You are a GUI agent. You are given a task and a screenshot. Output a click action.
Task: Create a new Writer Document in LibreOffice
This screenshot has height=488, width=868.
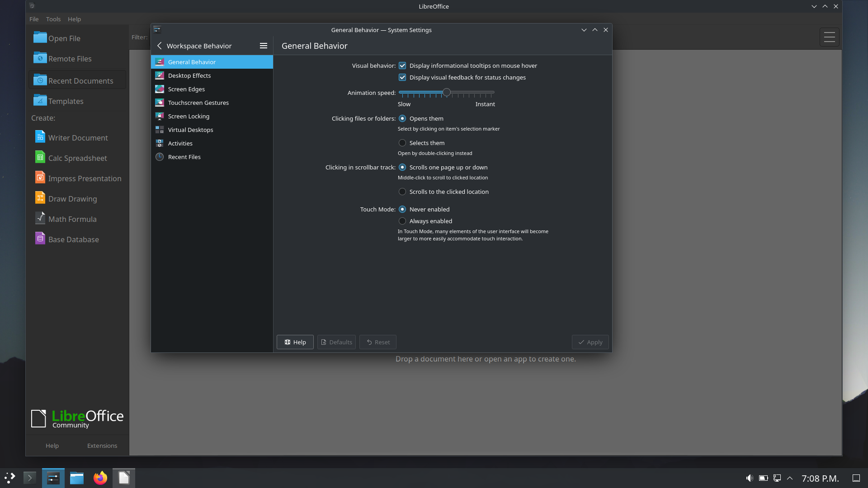pos(77,137)
